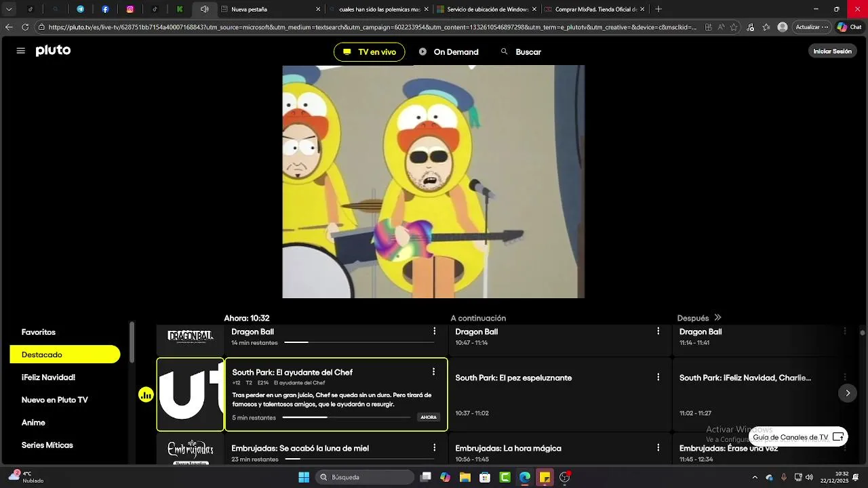
Task: Open the Copilot Chat button
Action: [x=849, y=27]
